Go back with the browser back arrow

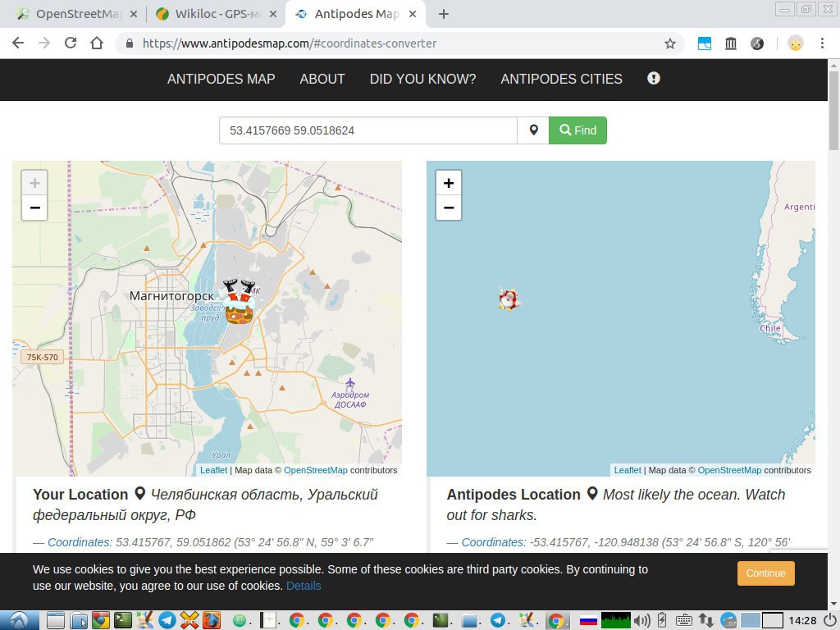tap(18, 43)
